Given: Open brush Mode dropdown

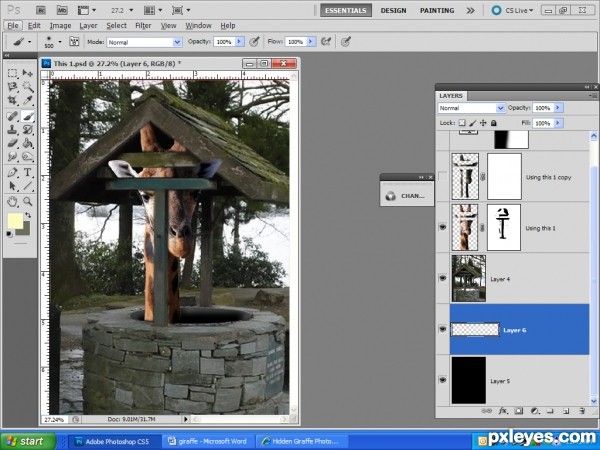Looking at the screenshot, I should click(x=177, y=42).
